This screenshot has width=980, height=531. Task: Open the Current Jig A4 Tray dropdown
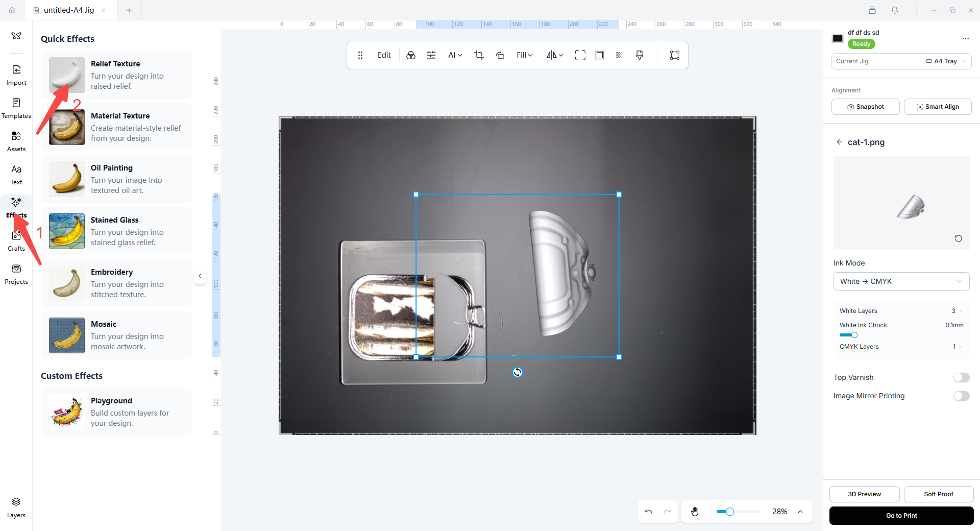tap(901, 61)
